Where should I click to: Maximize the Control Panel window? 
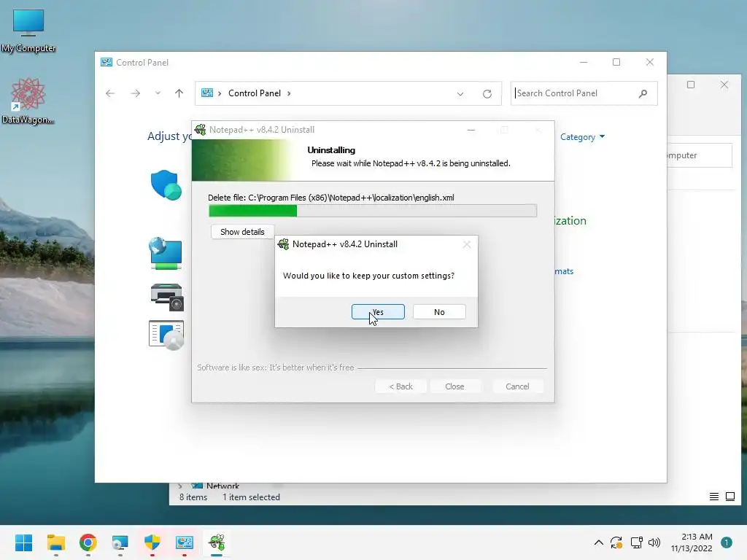tap(616, 63)
